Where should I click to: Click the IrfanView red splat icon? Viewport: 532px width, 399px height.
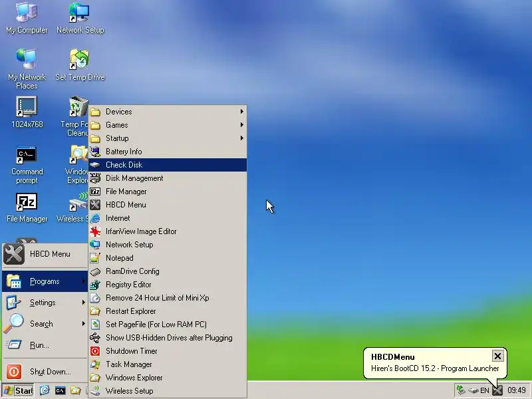[95, 231]
